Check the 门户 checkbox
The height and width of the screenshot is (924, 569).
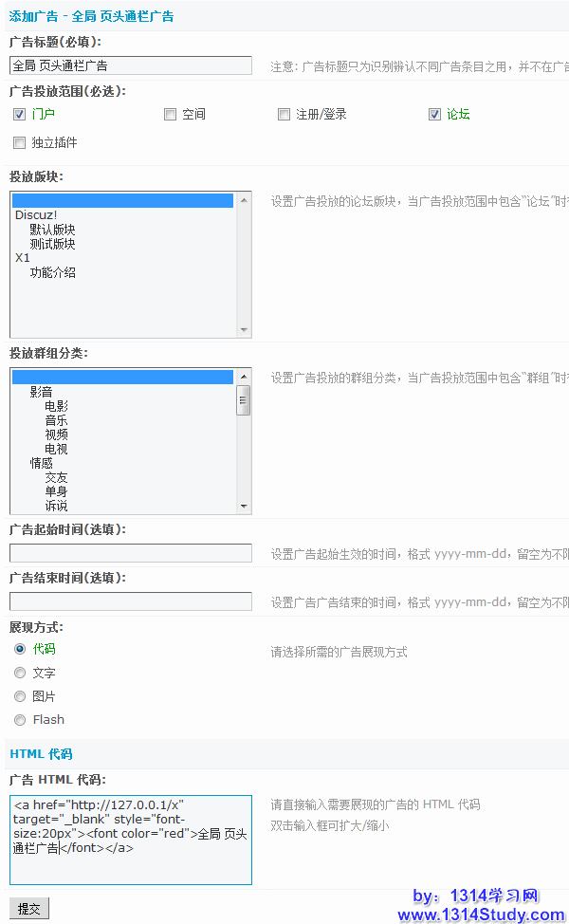pos(19,115)
